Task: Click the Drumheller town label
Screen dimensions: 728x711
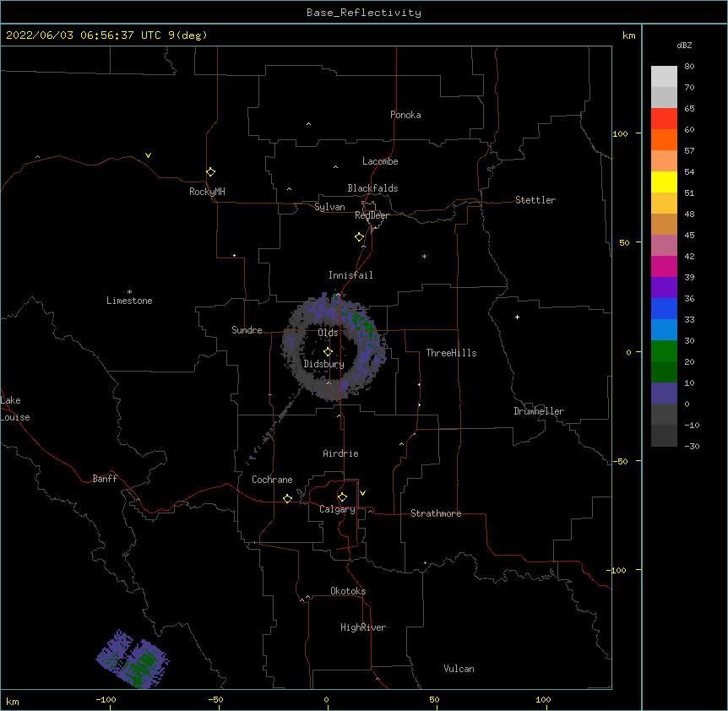Action: pos(539,411)
